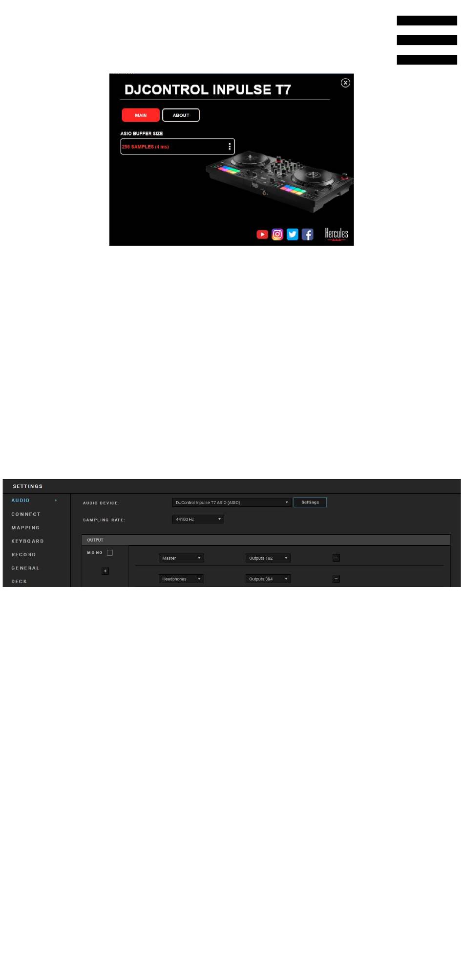The height and width of the screenshot is (980, 464).
Task: Select AUDIO in settings sidebar
Action: 21,501
